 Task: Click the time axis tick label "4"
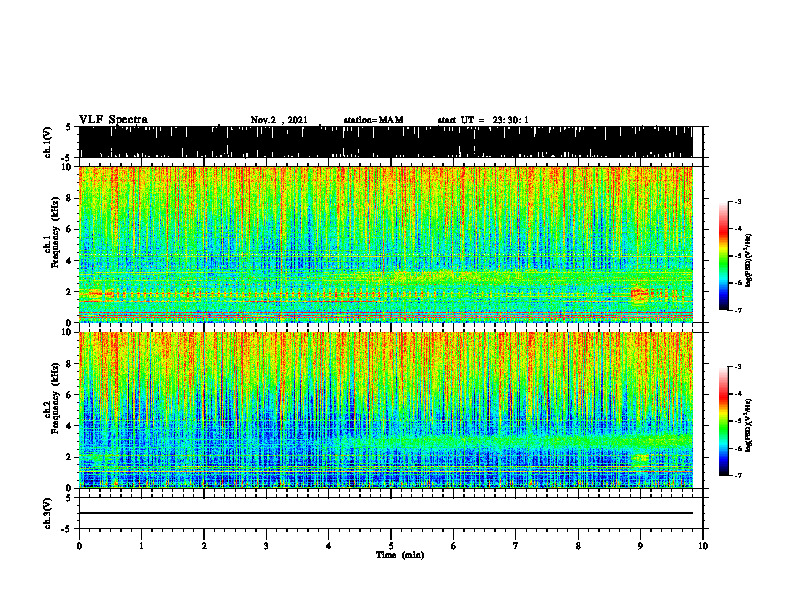coord(329,546)
